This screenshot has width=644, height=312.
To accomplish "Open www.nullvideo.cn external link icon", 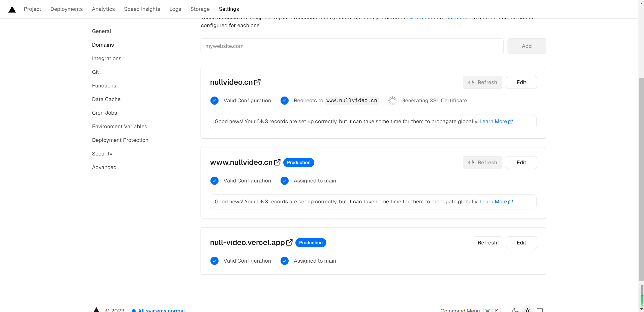I will click(277, 162).
